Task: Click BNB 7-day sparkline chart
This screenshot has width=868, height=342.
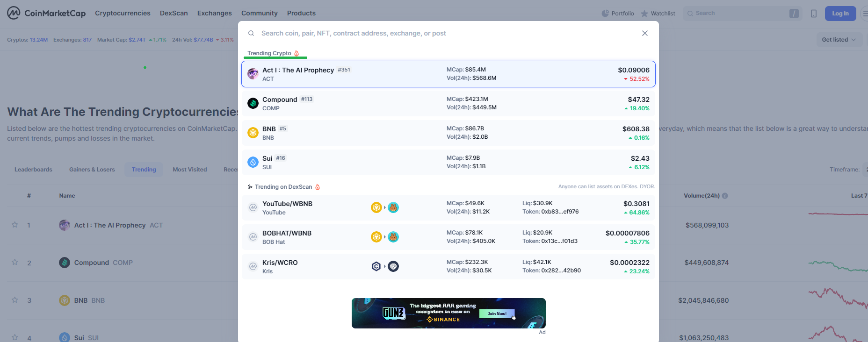Action: pos(838,297)
